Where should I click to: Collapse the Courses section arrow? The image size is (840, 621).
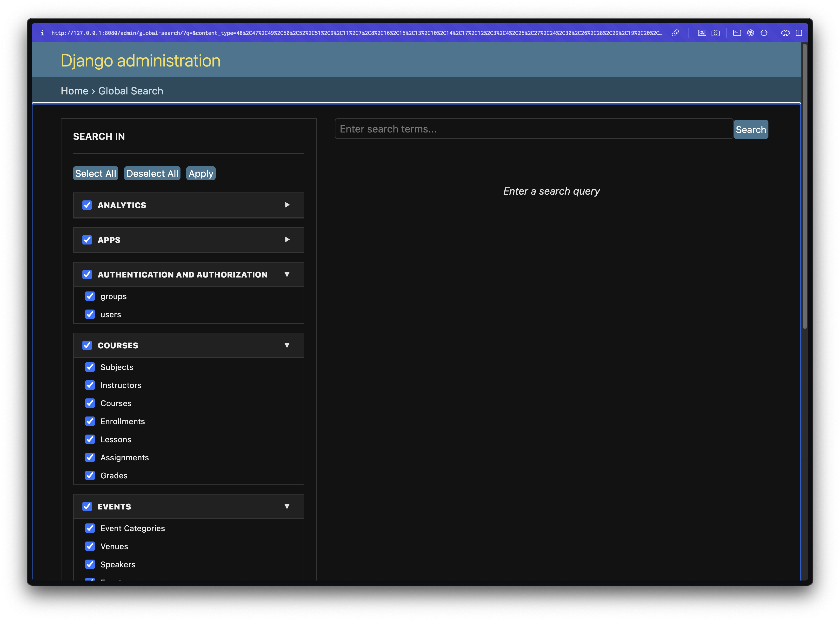coord(287,345)
